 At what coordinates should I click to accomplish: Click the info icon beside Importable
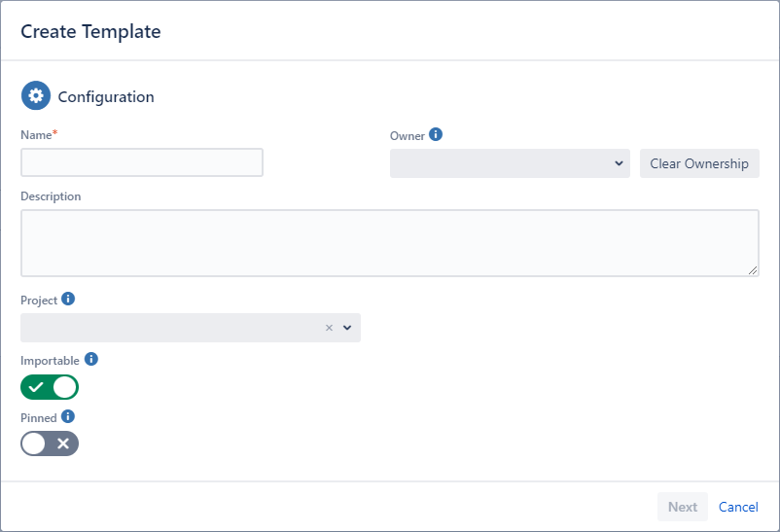click(91, 359)
